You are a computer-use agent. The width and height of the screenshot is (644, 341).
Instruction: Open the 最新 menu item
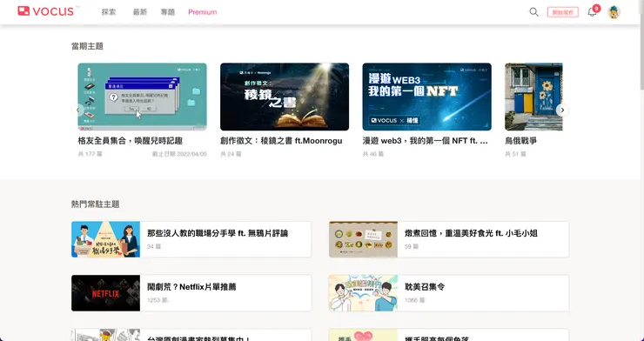[140, 12]
